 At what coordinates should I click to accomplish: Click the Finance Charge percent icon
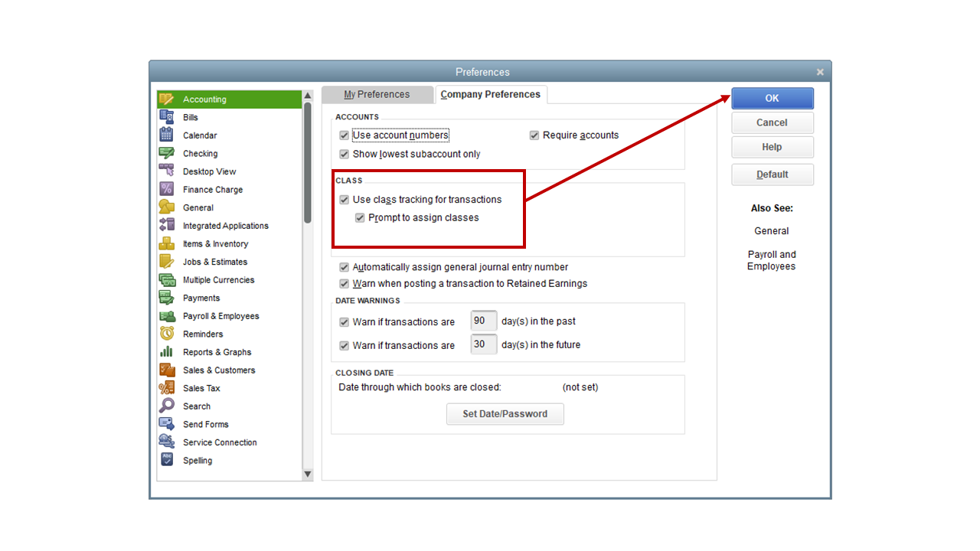pyautogui.click(x=166, y=189)
